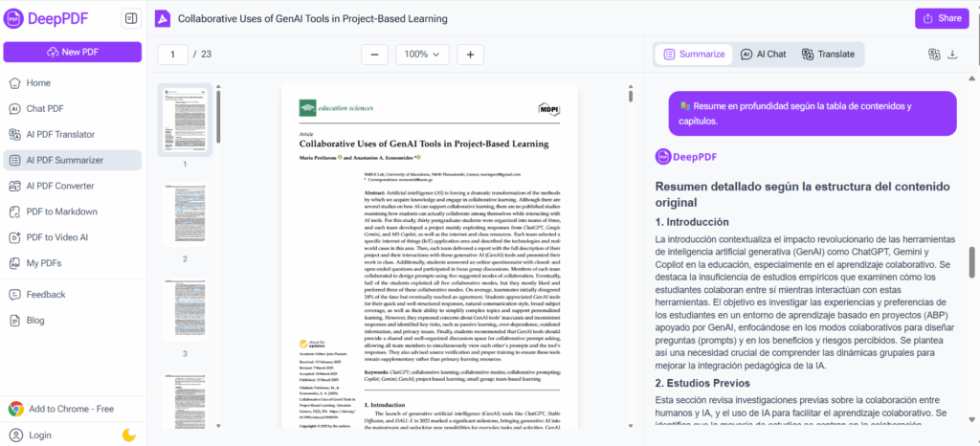Click the translate language icon in right panel header
Viewport: 980px width, 446px height.
934,55
